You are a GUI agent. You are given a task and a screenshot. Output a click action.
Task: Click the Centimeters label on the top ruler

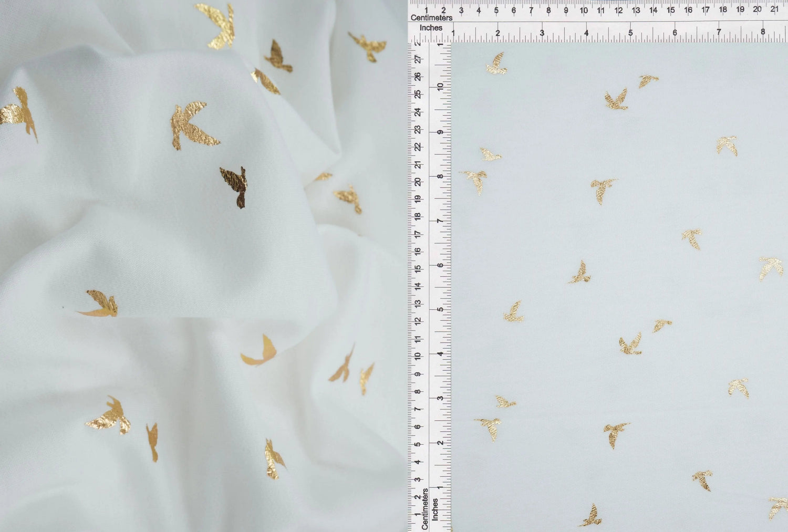[x=433, y=17]
